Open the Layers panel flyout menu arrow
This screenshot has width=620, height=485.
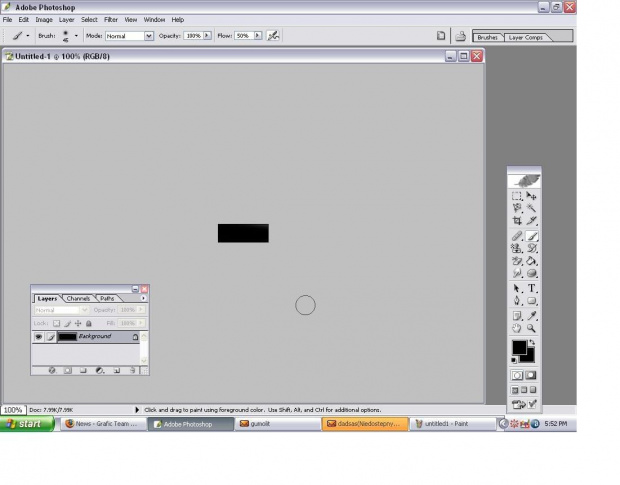click(143, 298)
